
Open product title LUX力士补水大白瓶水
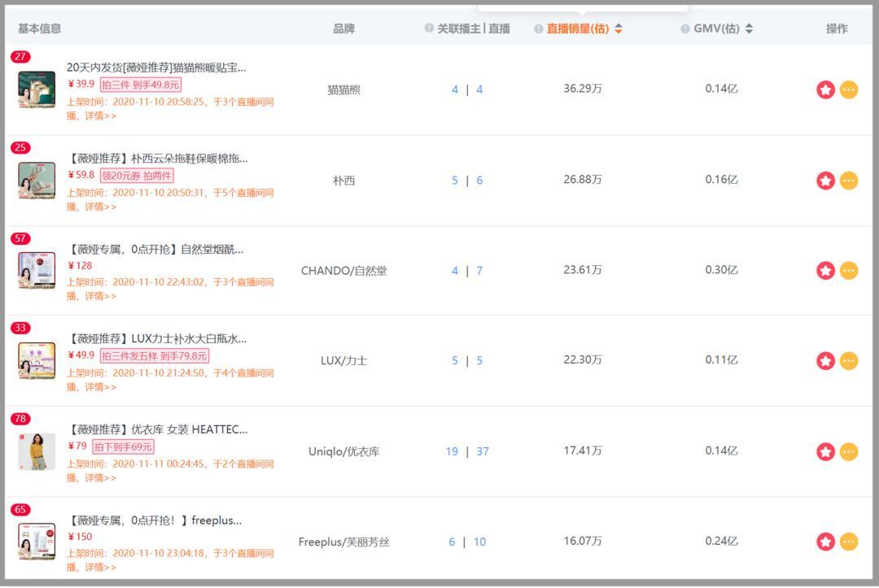(x=157, y=339)
